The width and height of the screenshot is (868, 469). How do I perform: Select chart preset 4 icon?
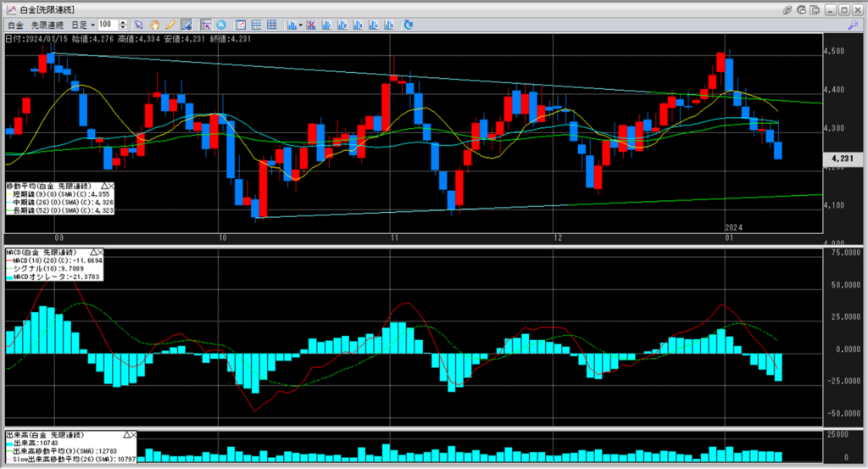[373, 25]
